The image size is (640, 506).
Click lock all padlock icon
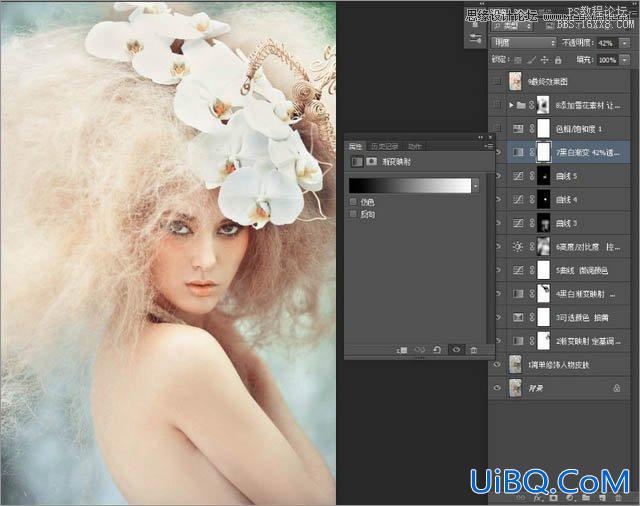tap(558, 60)
